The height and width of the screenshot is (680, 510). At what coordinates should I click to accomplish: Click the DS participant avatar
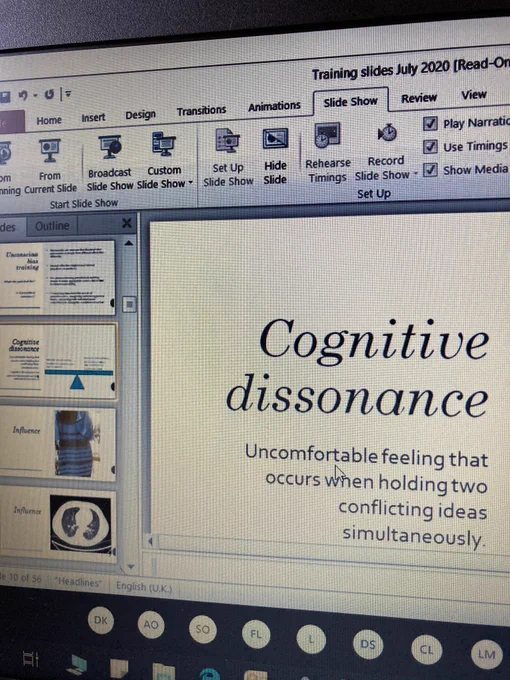368,644
